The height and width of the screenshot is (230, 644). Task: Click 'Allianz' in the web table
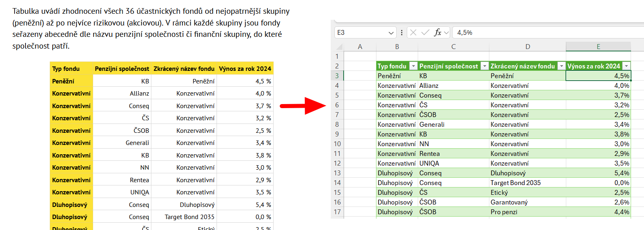point(139,94)
